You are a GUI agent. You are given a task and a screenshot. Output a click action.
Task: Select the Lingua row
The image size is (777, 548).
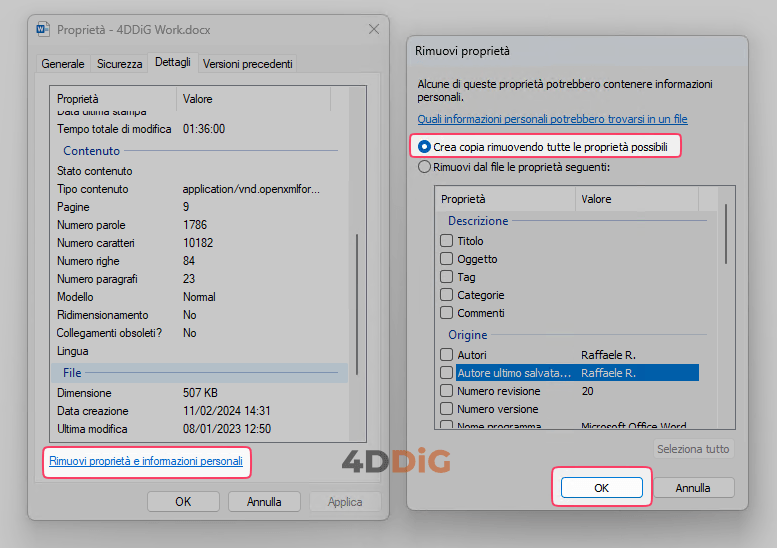[200, 351]
